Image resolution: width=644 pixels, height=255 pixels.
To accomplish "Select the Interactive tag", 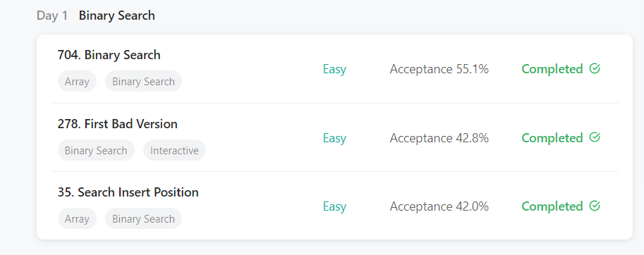I will (x=174, y=151).
